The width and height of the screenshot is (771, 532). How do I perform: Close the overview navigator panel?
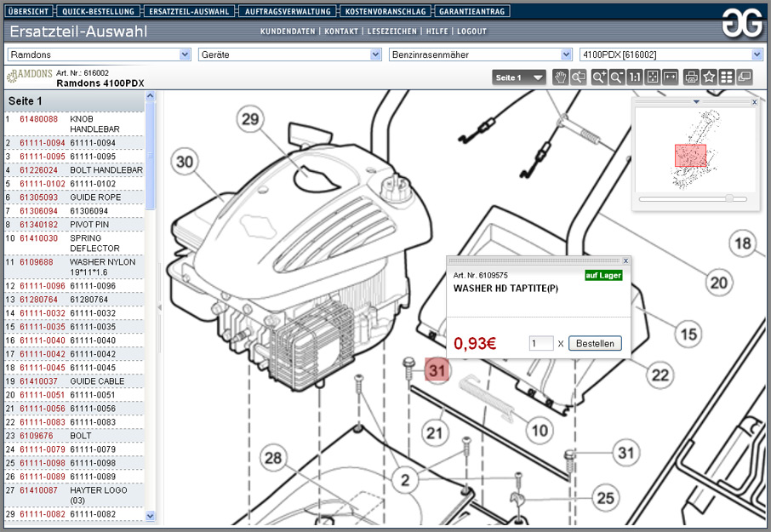point(754,102)
